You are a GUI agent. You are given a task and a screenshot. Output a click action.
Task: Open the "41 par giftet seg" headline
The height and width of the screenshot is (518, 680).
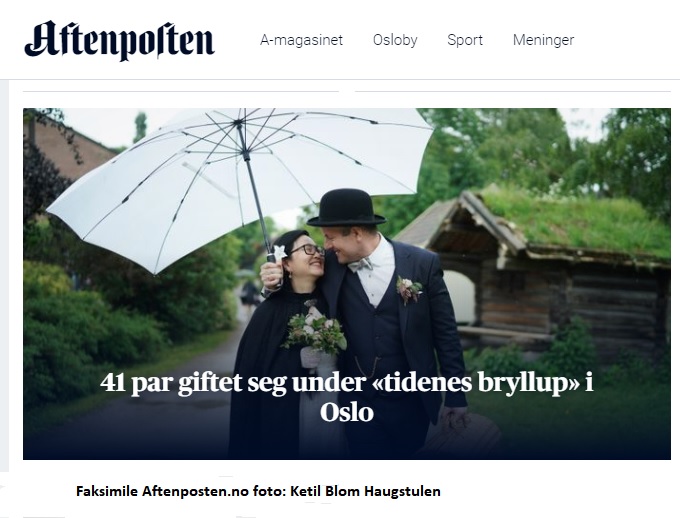click(347, 397)
